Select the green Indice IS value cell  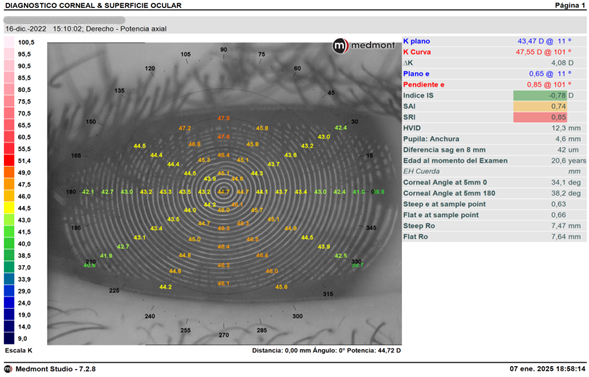(540, 95)
